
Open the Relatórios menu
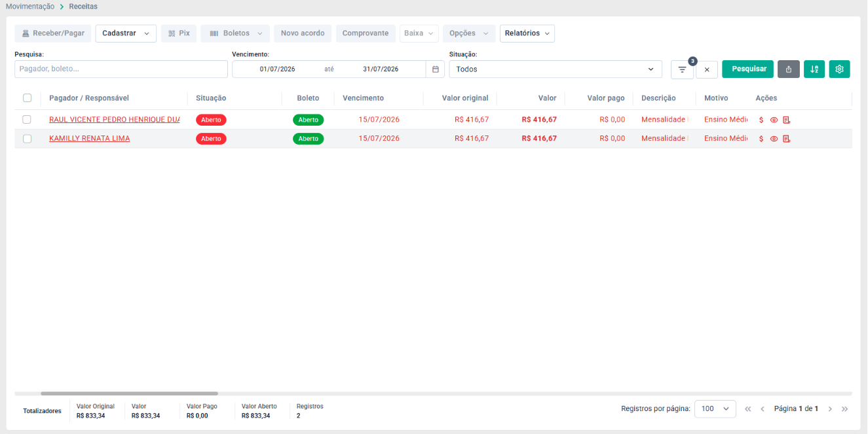point(527,33)
